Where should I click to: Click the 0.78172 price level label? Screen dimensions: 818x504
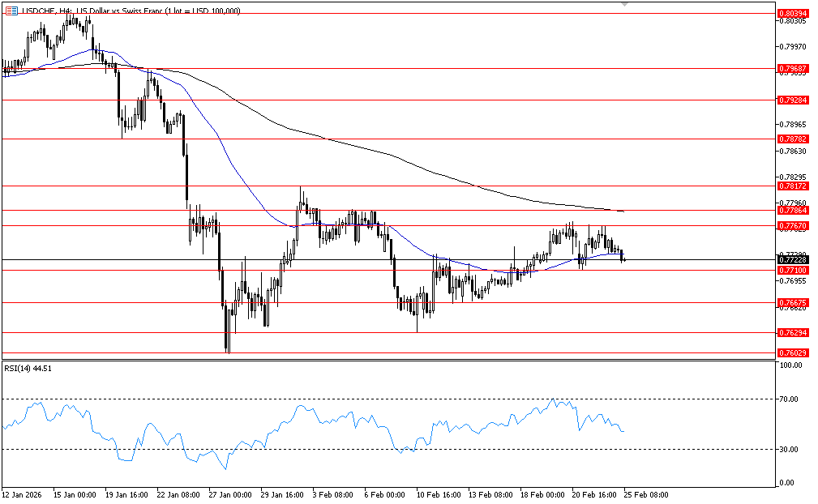point(790,186)
